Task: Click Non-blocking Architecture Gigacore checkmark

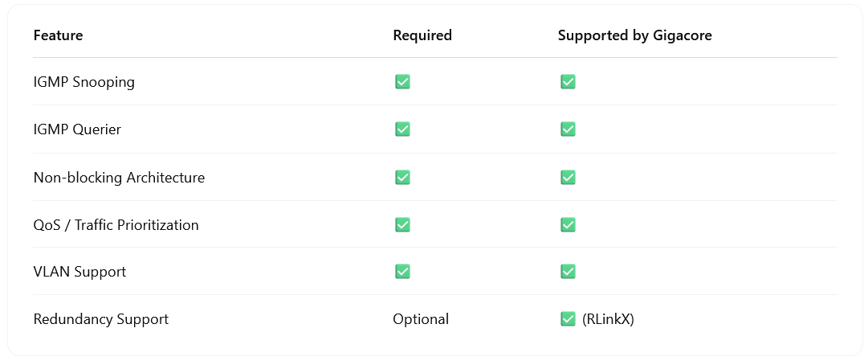Action: coord(568,177)
